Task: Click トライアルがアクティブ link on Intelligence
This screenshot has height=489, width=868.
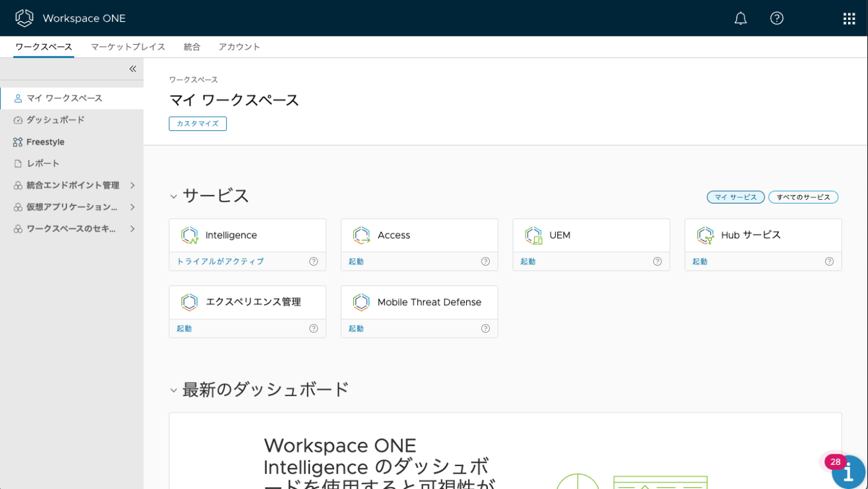Action: (220, 261)
